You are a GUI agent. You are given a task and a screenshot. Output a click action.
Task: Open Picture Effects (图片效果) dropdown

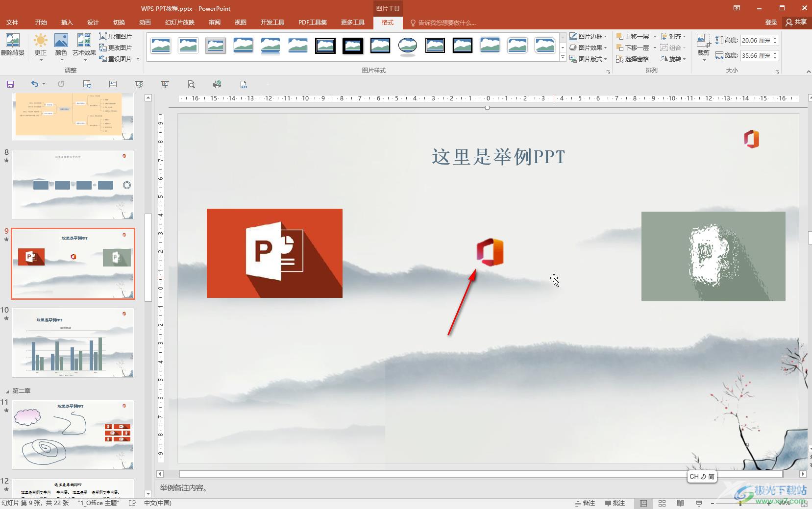588,48
